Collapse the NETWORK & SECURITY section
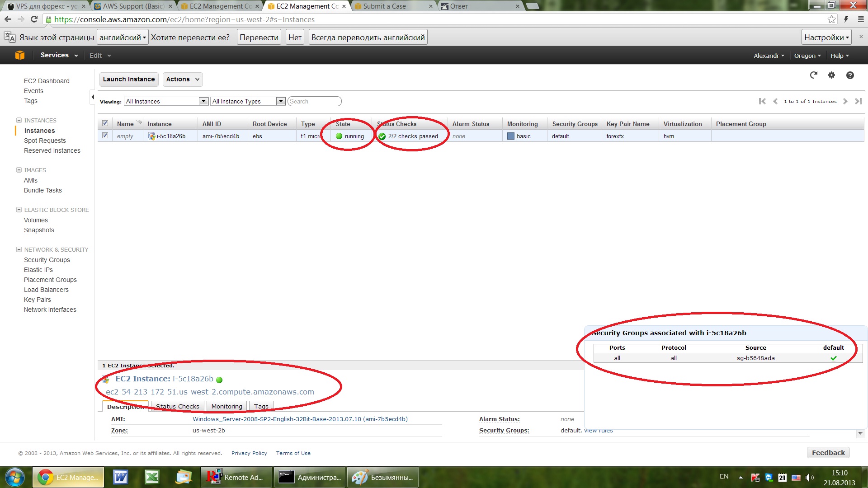The height and width of the screenshot is (488, 868). tap(19, 249)
